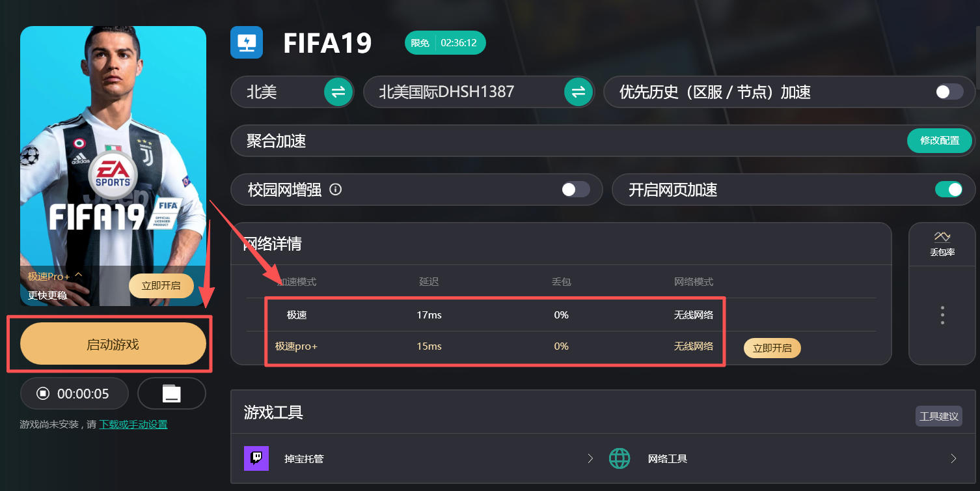Disable the 开启网页加速 switch
The height and width of the screenshot is (491, 980).
pyautogui.click(x=949, y=189)
